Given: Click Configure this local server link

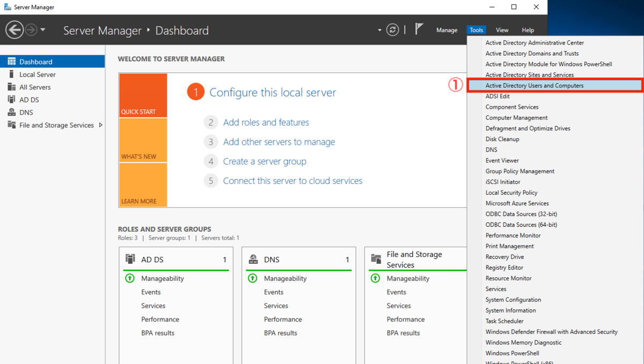Looking at the screenshot, I should tap(273, 92).
